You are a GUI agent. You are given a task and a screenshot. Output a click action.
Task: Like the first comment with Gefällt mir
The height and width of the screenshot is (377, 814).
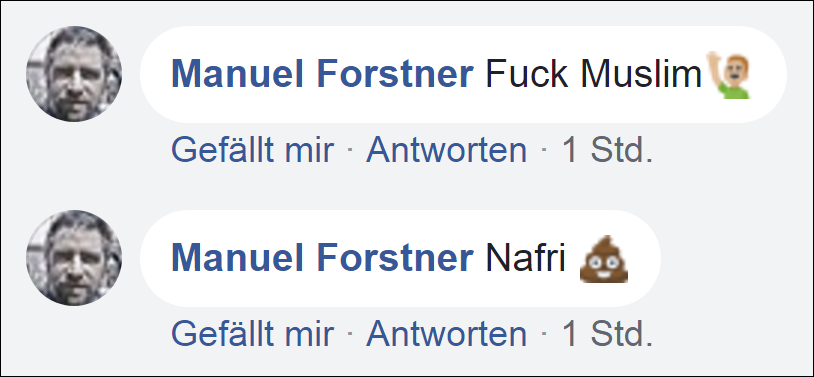coord(252,150)
